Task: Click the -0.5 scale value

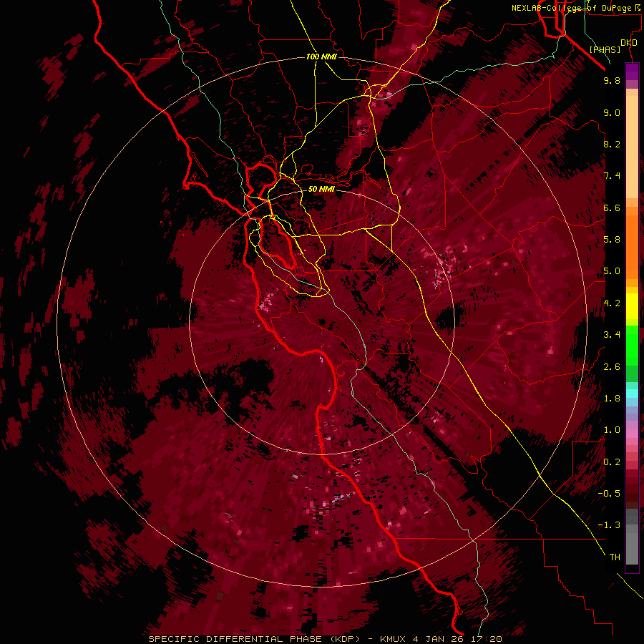Action: (609, 494)
